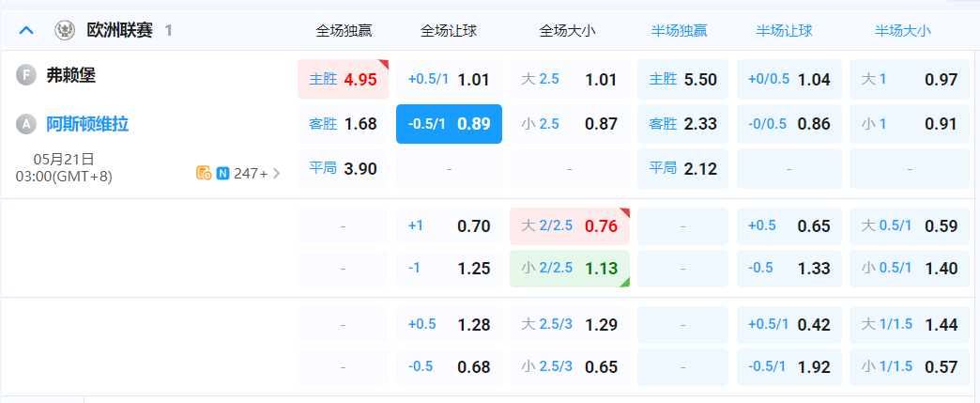Choose 小 2.5 at 0.87
The image size is (980, 403).
570,124
